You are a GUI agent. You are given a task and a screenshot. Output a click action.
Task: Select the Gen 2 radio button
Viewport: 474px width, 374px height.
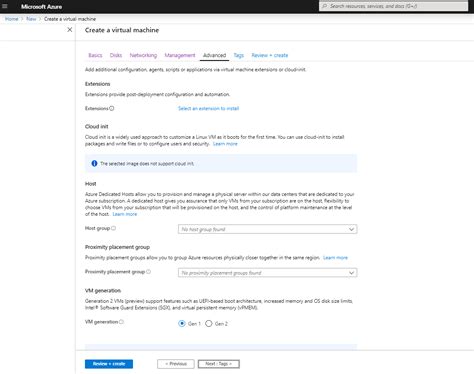[209, 323]
